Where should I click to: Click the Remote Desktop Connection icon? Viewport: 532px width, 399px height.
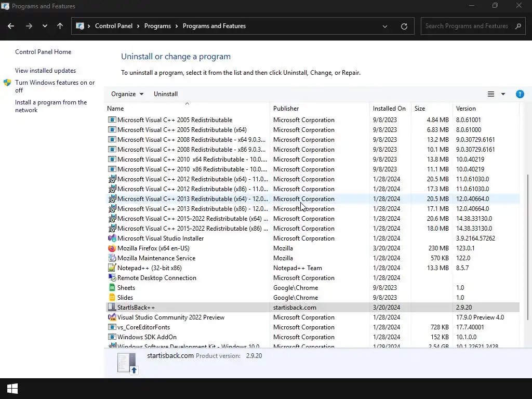pyautogui.click(x=112, y=277)
